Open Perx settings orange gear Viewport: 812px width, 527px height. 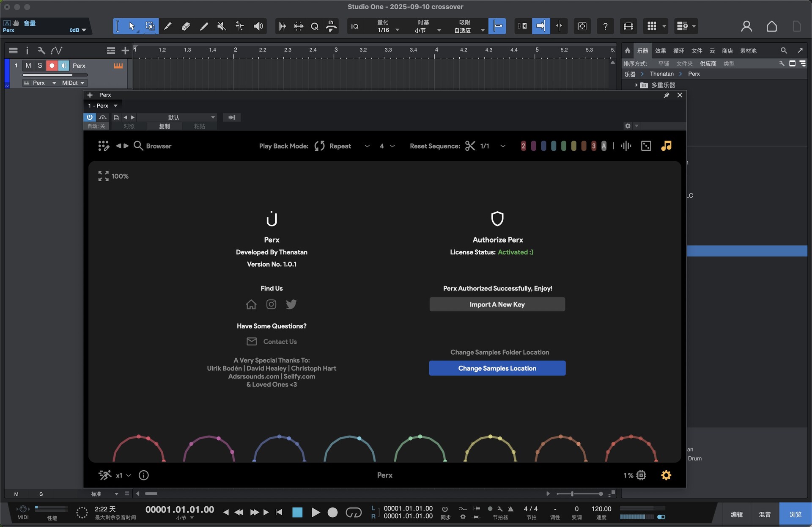(666, 475)
